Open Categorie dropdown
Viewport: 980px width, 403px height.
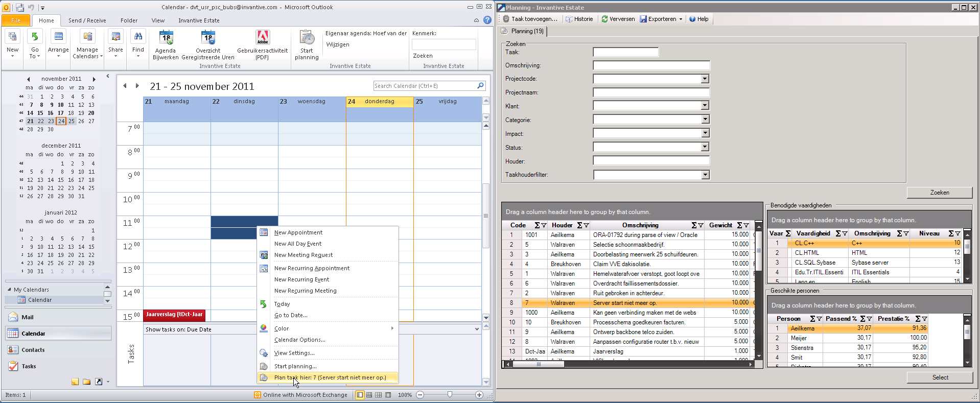pos(705,120)
